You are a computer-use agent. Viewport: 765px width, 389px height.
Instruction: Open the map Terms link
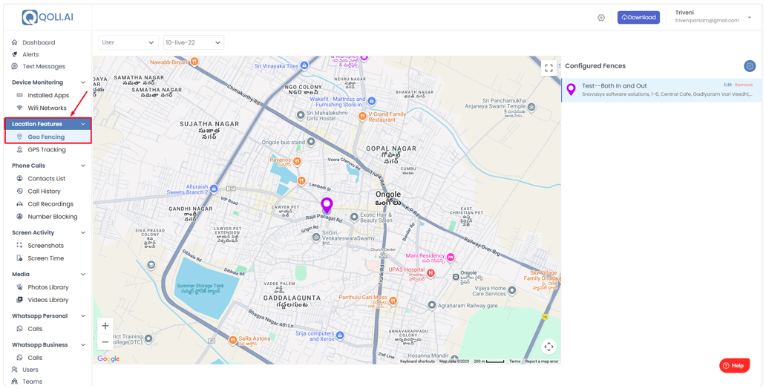pyautogui.click(x=515, y=361)
